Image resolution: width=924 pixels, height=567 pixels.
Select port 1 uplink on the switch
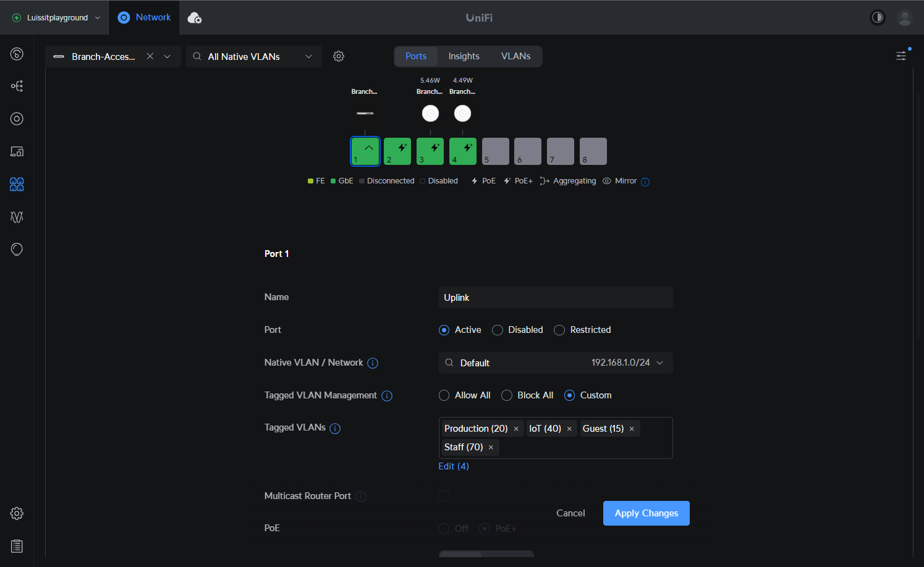pyautogui.click(x=365, y=151)
